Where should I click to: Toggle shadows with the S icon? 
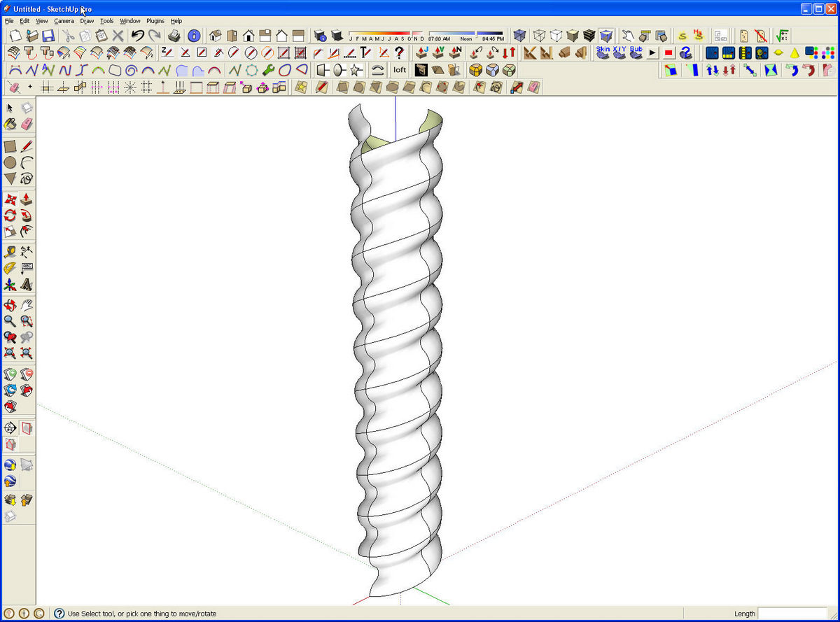pos(682,35)
